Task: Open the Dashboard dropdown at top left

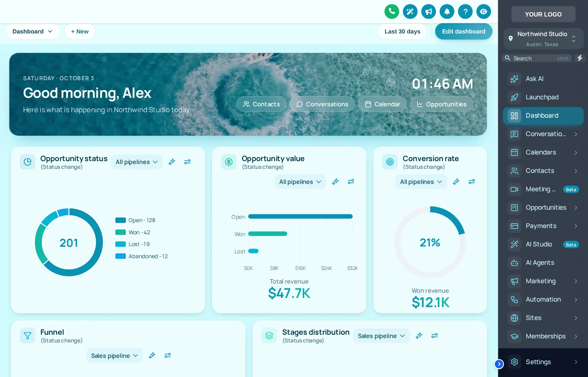Action: [33, 32]
